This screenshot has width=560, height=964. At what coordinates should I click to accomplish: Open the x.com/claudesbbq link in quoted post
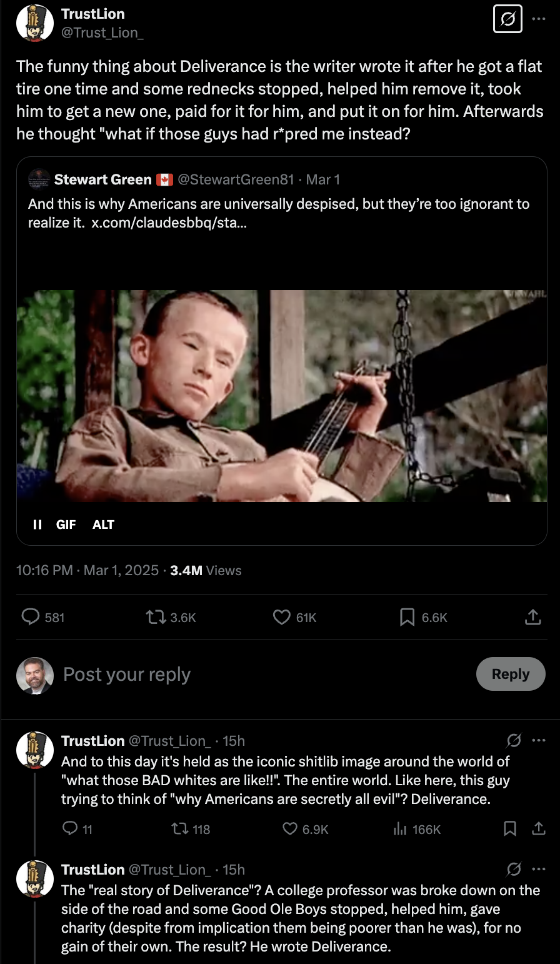click(x=169, y=223)
